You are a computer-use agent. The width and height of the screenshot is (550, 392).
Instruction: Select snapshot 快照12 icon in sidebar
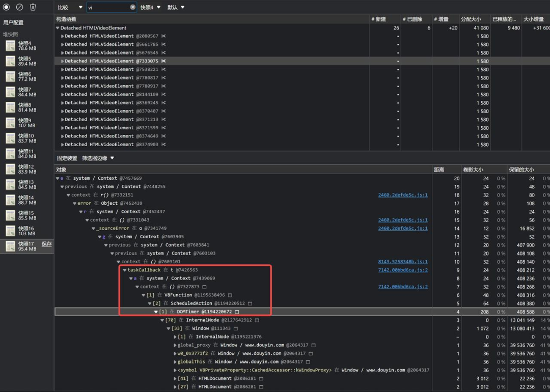pyautogui.click(x=11, y=169)
